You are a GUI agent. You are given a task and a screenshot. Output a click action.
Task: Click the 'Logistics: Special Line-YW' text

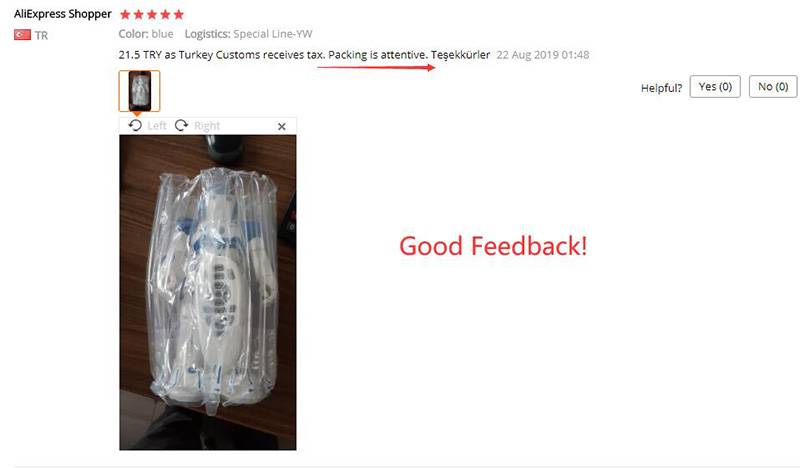pyautogui.click(x=248, y=34)
